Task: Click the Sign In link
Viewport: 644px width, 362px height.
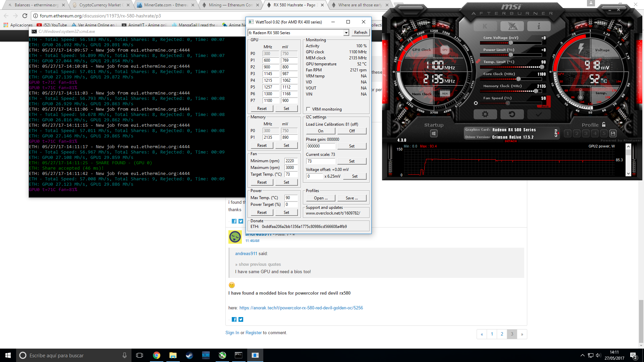Action: pyautogui.click(x=232, y=333)
